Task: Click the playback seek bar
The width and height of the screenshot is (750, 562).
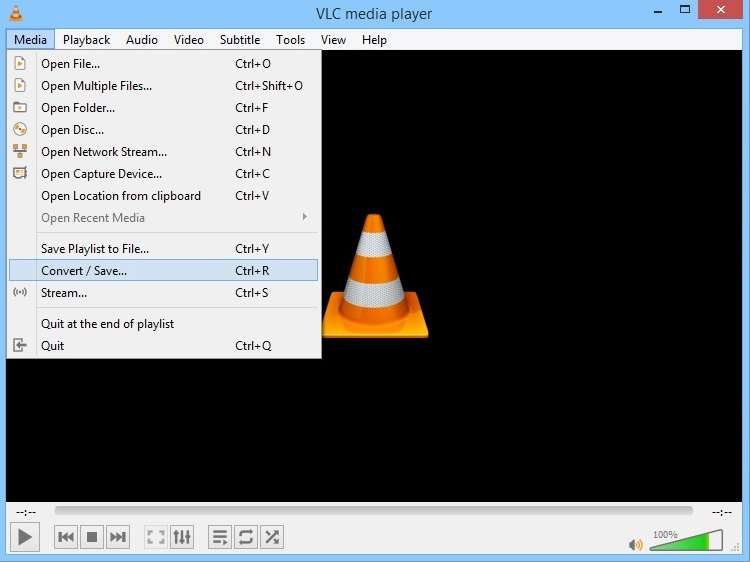Action: pos(373,511)
